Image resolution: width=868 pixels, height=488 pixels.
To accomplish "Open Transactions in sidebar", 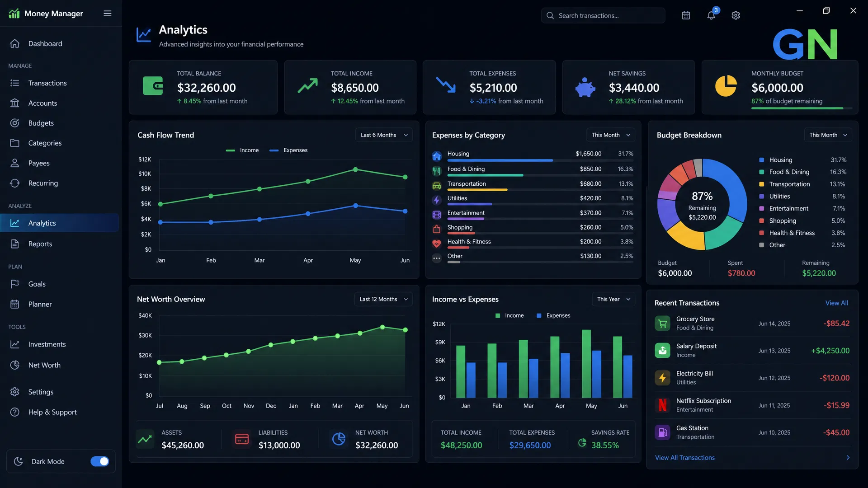I will tap(60, 83).
